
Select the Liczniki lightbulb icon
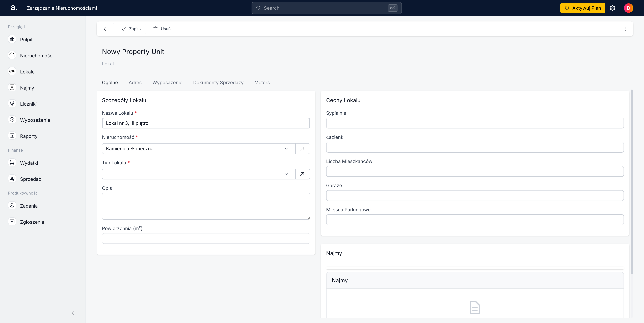(x=12, y=103)
